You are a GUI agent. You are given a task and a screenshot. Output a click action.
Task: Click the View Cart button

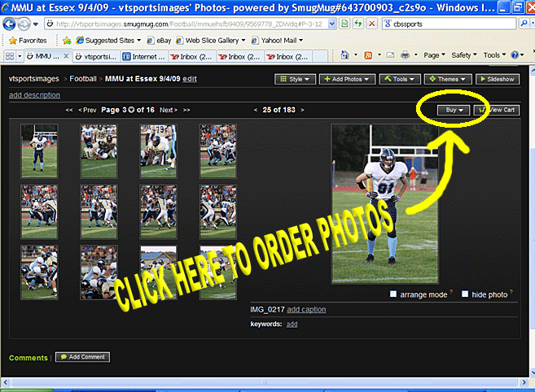(x=498, y=110)
